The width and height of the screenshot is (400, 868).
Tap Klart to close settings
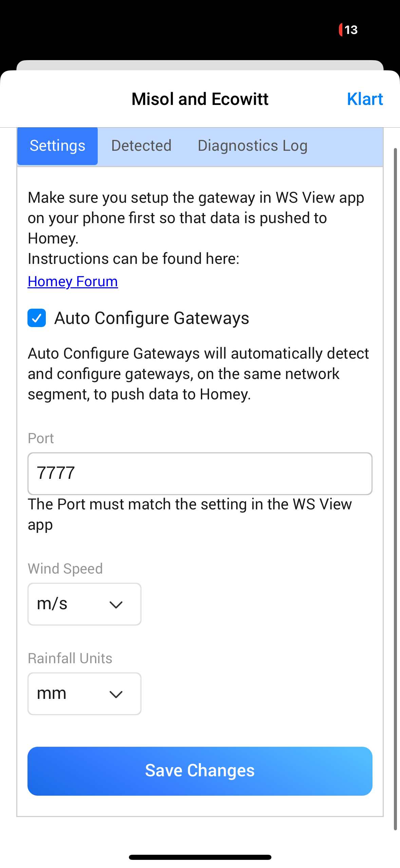365,99
